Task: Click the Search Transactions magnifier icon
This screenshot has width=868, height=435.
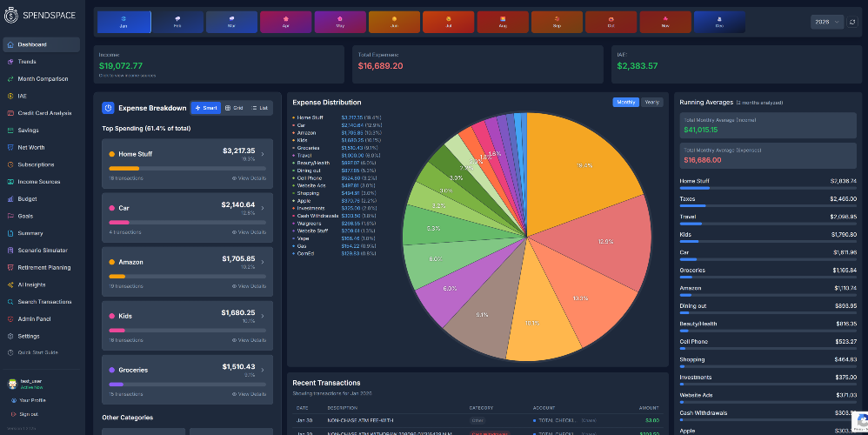Action: 10,302
